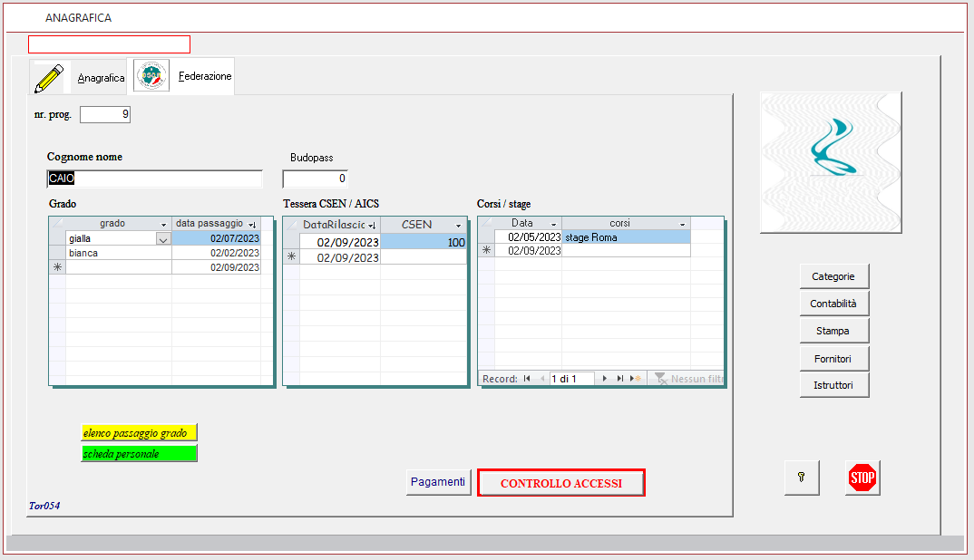
Task: Click CONTROLLO ACCESSI button
Action: [x=561, y=483]
